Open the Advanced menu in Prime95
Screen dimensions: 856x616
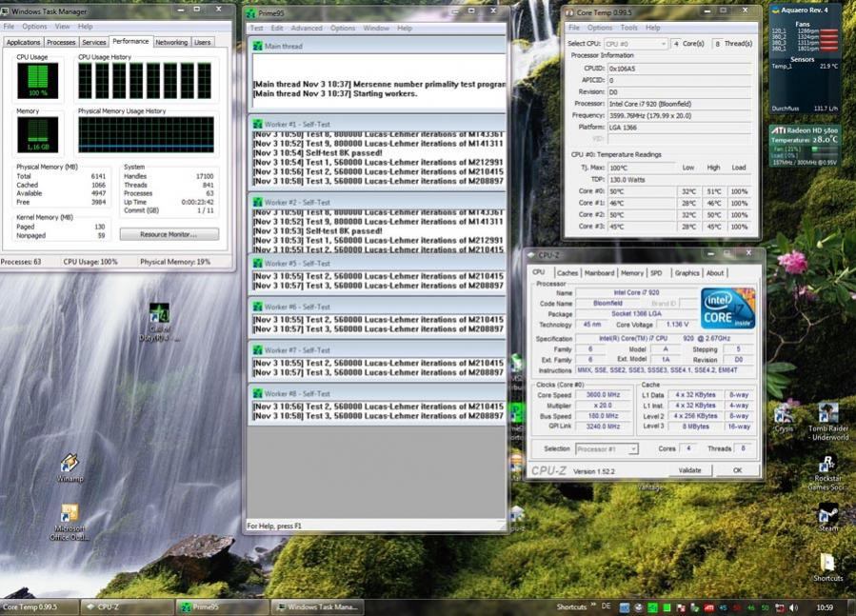(x=307, y=28)
